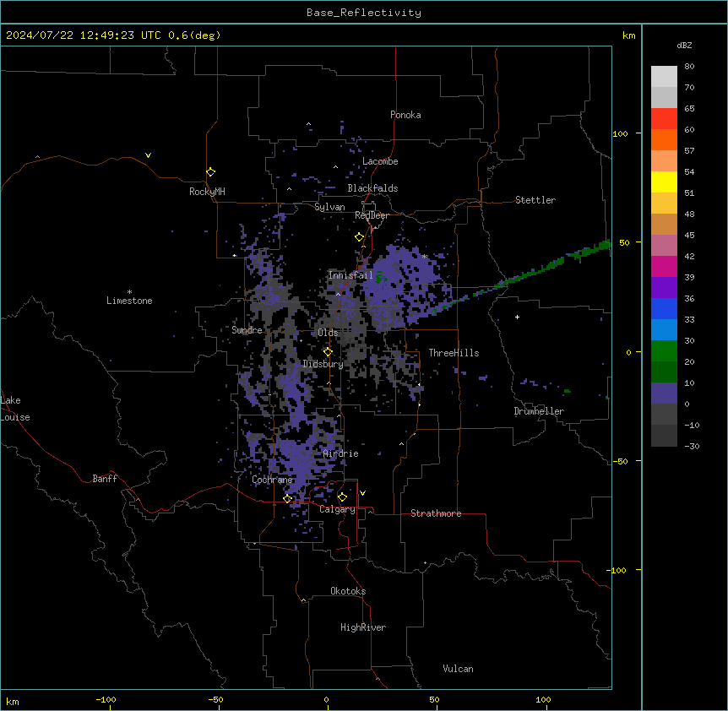Select the bright green 30–20 dBZ legend swatch
Image resolution: width=728 pixels, height=711 pixels.
coord(664,351)
